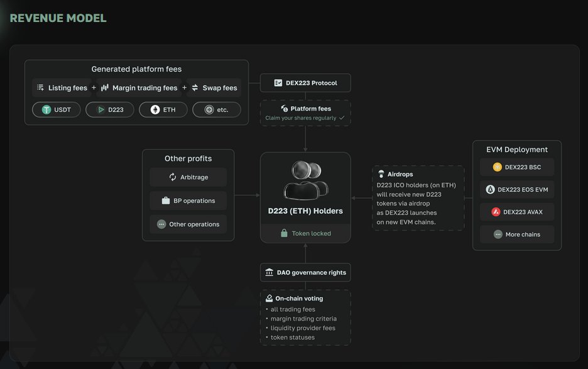Screen dimensions: 588x369
Task: Click the Airdrops parachute icon
Action: pos(382,173)
